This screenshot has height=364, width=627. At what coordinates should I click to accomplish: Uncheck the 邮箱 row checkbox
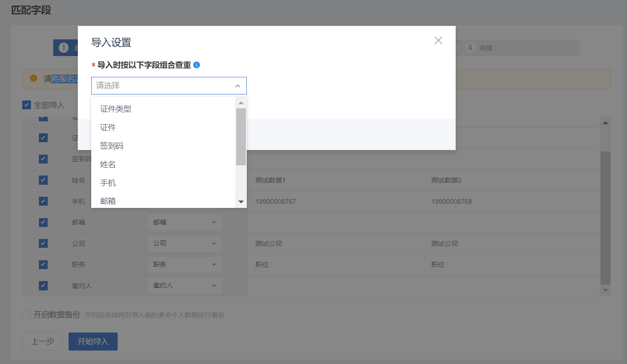click(43, 222)
